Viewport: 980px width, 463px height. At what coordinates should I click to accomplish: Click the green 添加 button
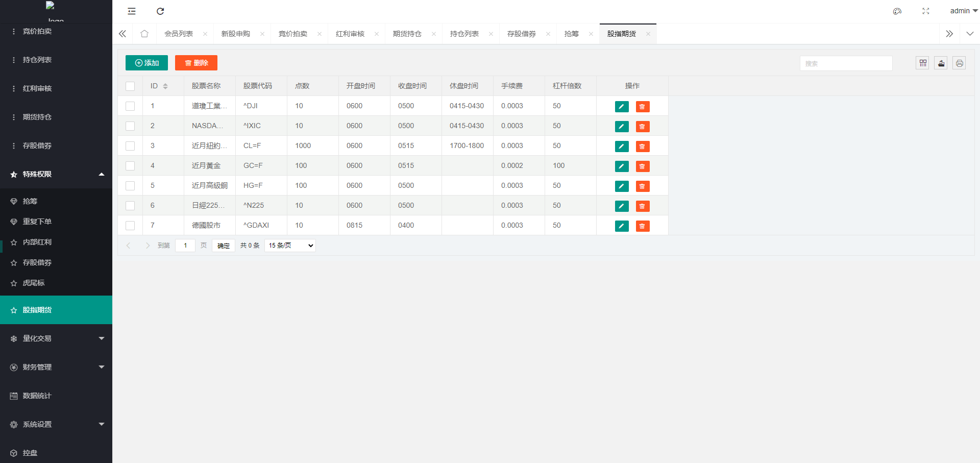pos(146,63)
